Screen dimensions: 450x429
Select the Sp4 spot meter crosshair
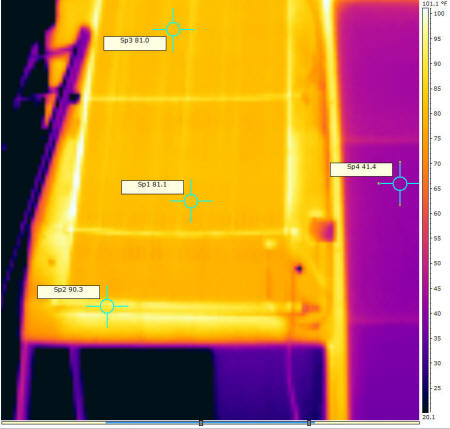[x=400, y=184]
